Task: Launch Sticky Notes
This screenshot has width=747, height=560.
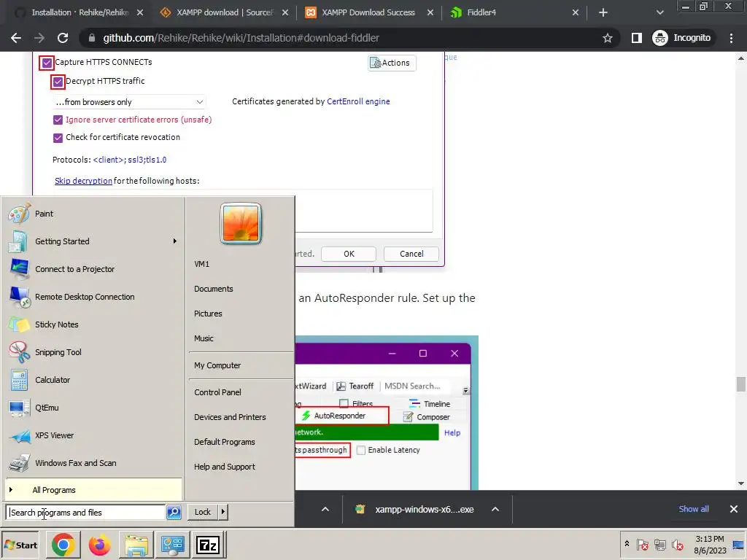Action: click(x=57, y=324)
